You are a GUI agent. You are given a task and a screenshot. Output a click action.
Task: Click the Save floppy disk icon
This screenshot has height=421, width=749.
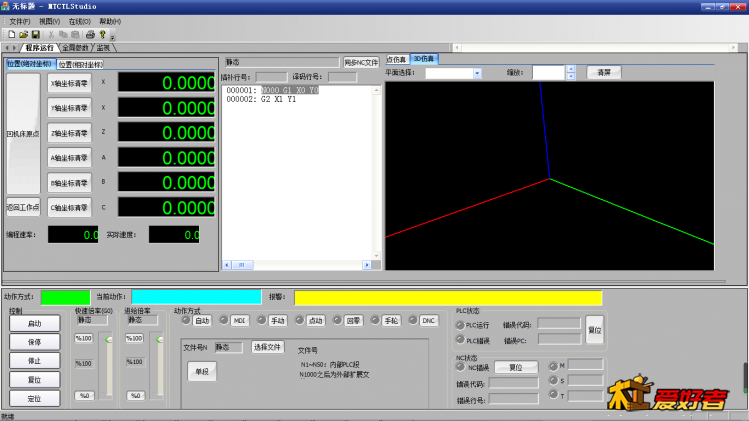point(35,34)
